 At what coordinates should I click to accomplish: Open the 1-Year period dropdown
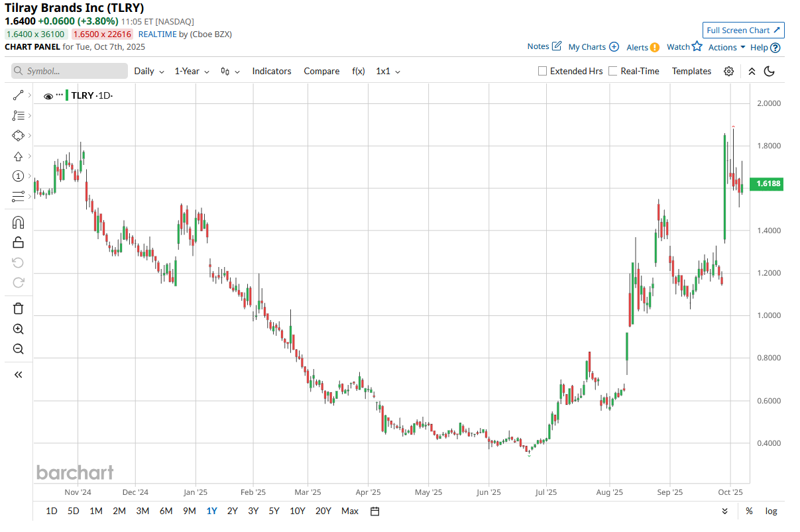pos(192,71)
